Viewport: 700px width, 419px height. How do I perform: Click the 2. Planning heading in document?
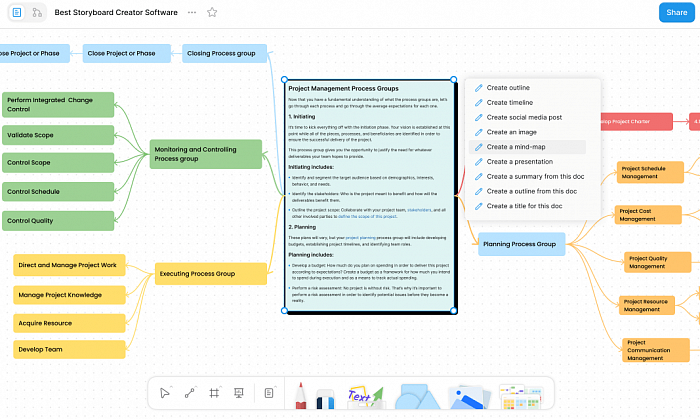point(302,227)
